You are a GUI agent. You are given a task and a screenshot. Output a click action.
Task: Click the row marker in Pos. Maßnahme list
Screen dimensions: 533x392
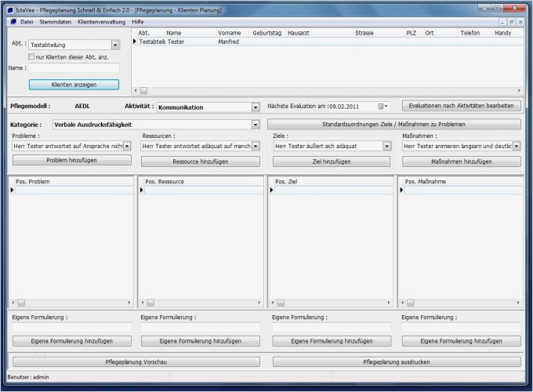[x=401, y=191]
